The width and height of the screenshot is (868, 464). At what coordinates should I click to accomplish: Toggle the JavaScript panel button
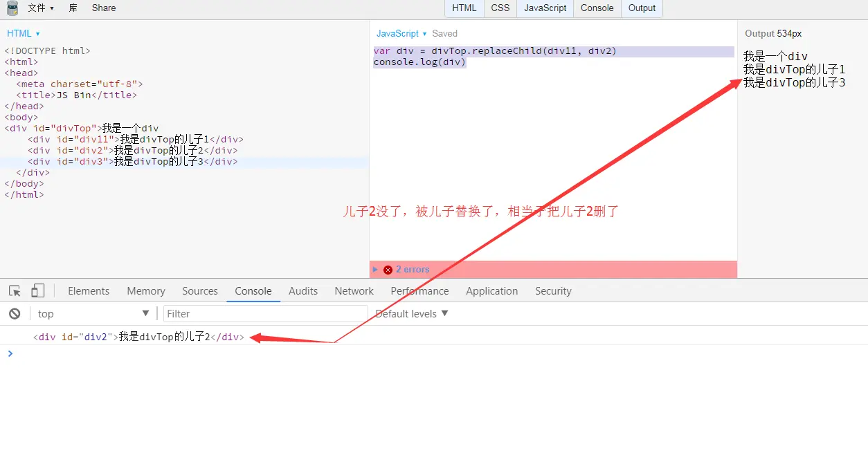click(x=545, y=8)
